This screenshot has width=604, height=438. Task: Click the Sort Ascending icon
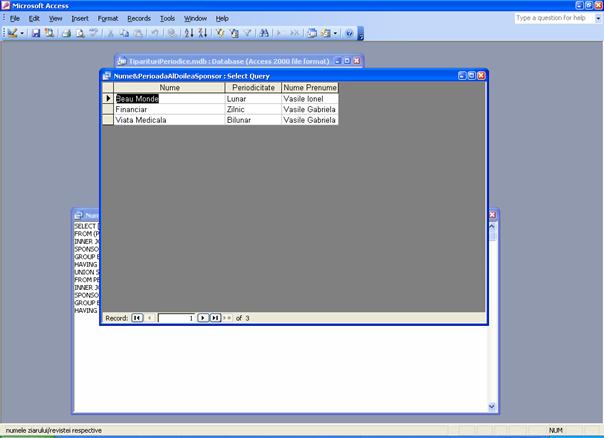click(x=189, y=33)
